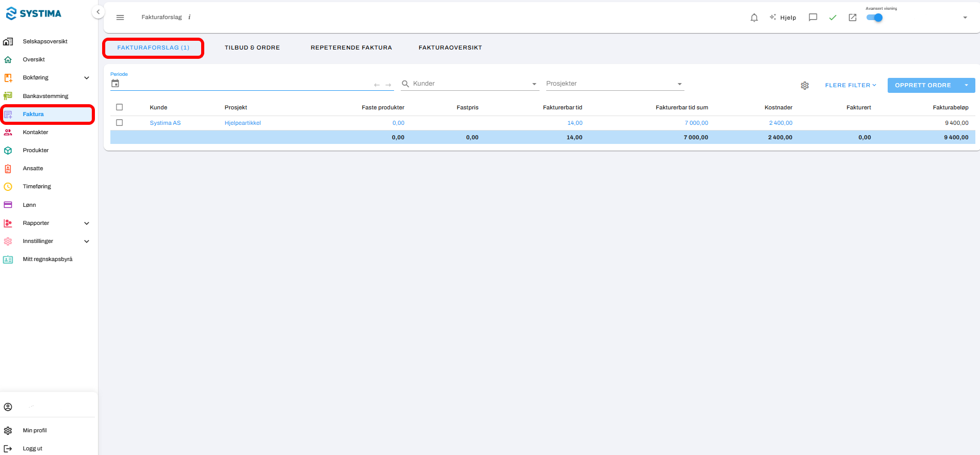Click the Prosjekt column header

[236, 107]
